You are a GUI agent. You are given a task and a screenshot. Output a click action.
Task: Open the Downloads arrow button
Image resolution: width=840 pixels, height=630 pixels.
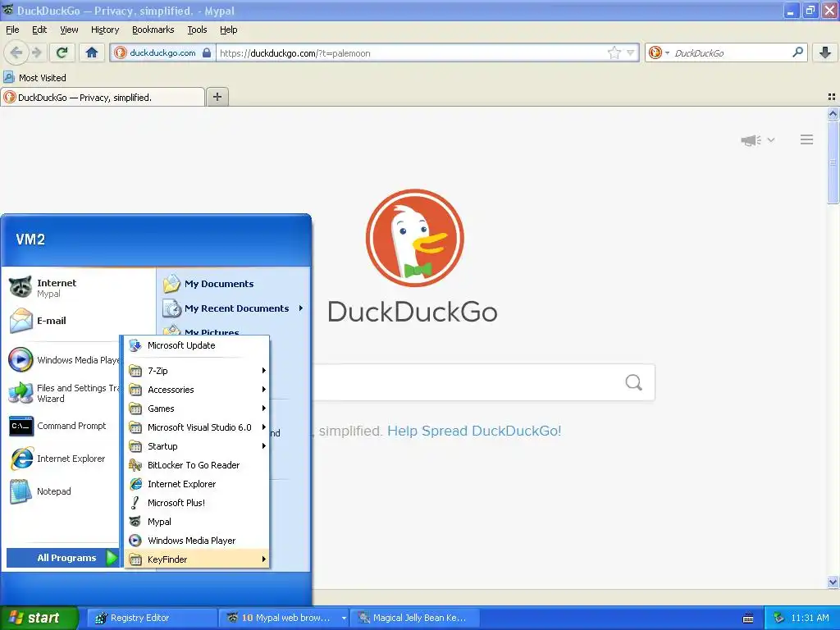pos(825,52)
